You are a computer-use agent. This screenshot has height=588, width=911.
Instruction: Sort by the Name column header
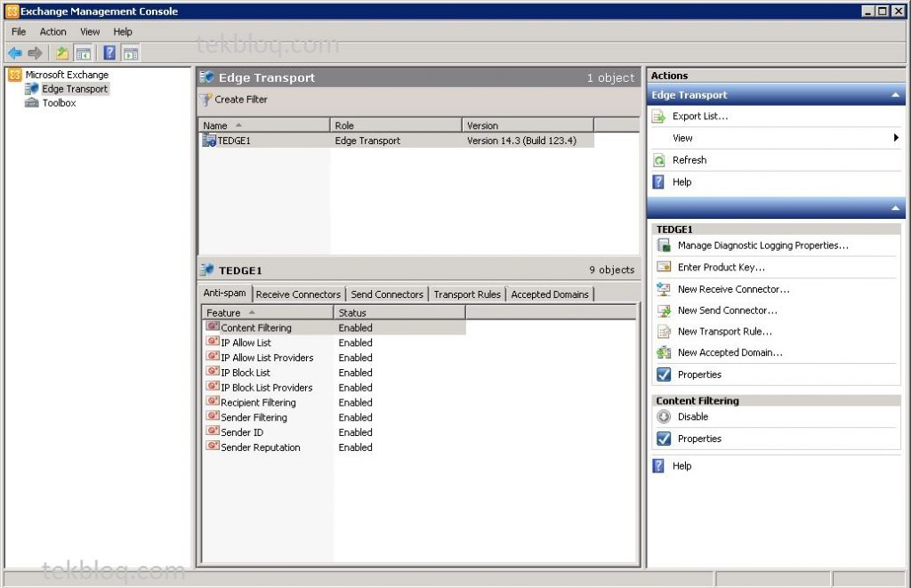[x=264, y=125]
